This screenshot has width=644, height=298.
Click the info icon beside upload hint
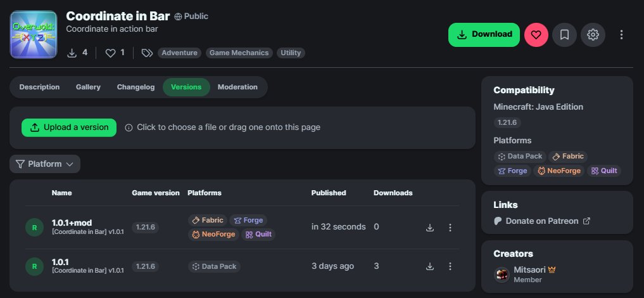(x=129, y=128)
